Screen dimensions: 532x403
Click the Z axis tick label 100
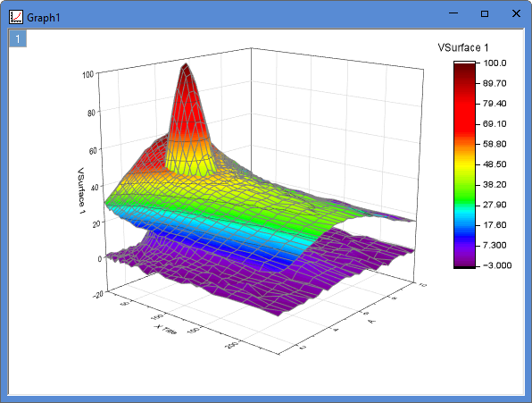pos(87,74)
